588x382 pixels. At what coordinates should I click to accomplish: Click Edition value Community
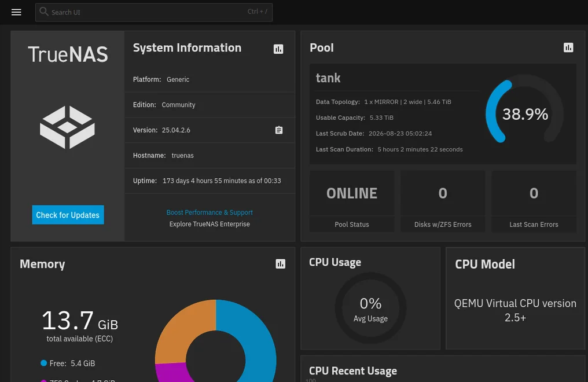(178, 105)
